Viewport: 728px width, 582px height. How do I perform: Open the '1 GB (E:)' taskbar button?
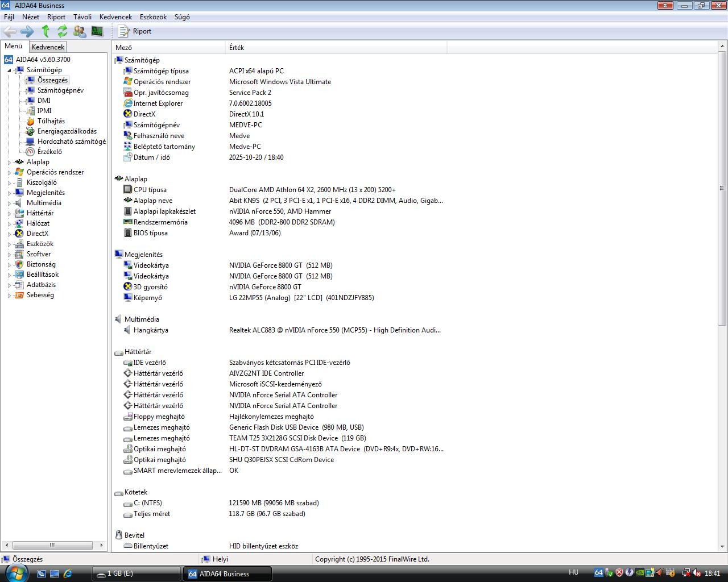pos(136,573)
